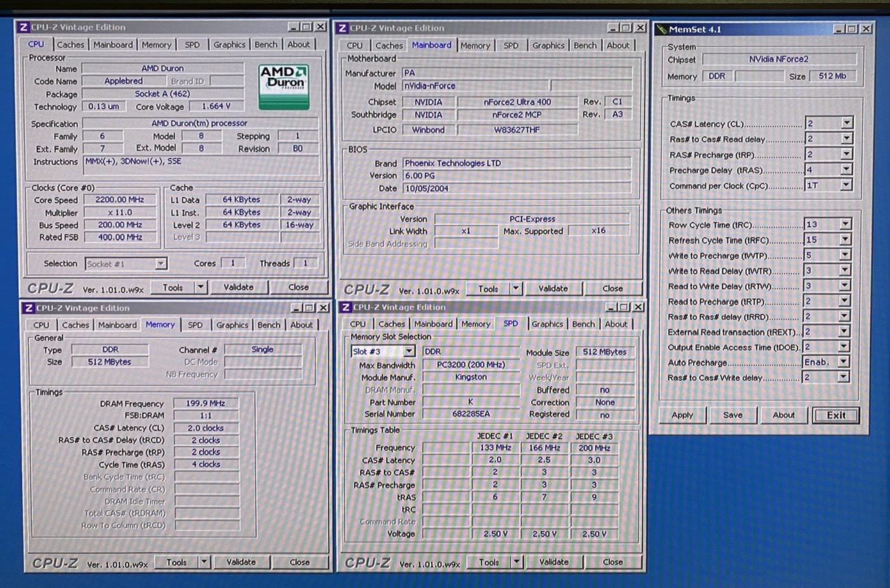Click the LPCIO model W83627THF

click(x=517, y=129)
